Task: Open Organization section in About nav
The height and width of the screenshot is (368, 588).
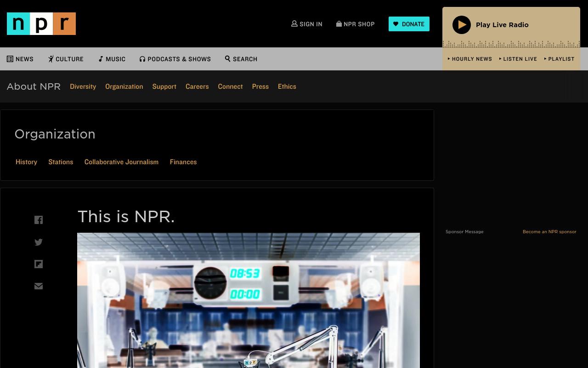Action: coord(124,86)
